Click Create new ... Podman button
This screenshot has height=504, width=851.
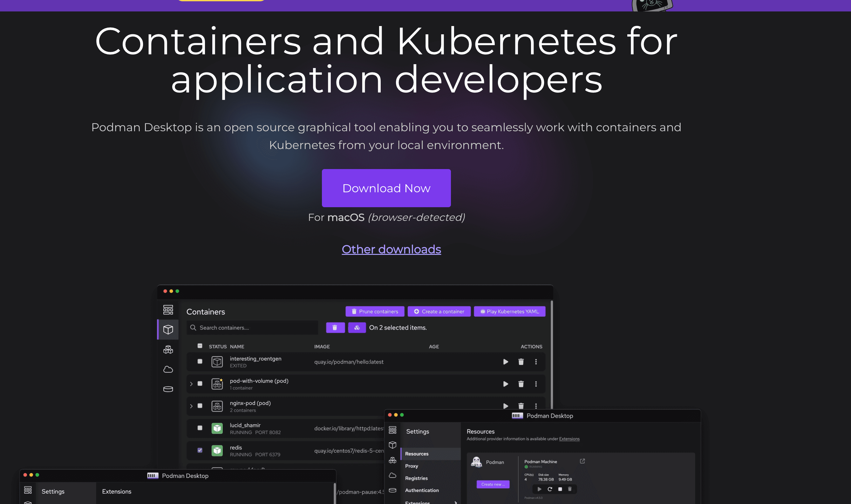[x=493, y=484]
